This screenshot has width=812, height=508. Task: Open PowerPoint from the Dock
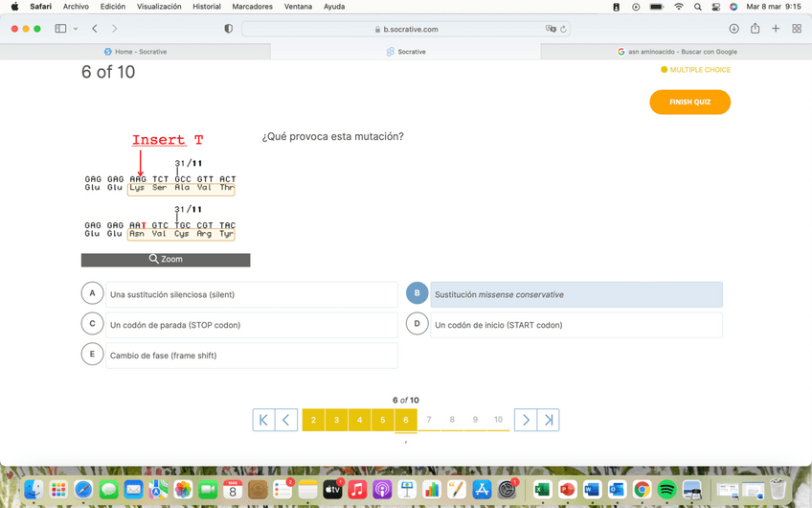[567, 490]
